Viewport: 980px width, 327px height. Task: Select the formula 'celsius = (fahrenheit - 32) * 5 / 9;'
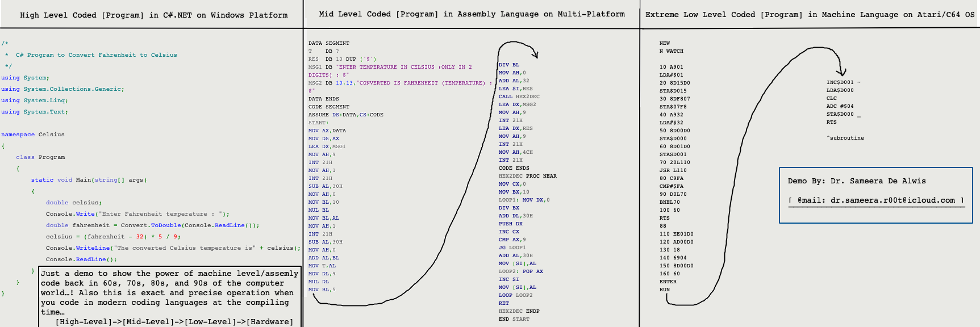[x=114, y=237]
